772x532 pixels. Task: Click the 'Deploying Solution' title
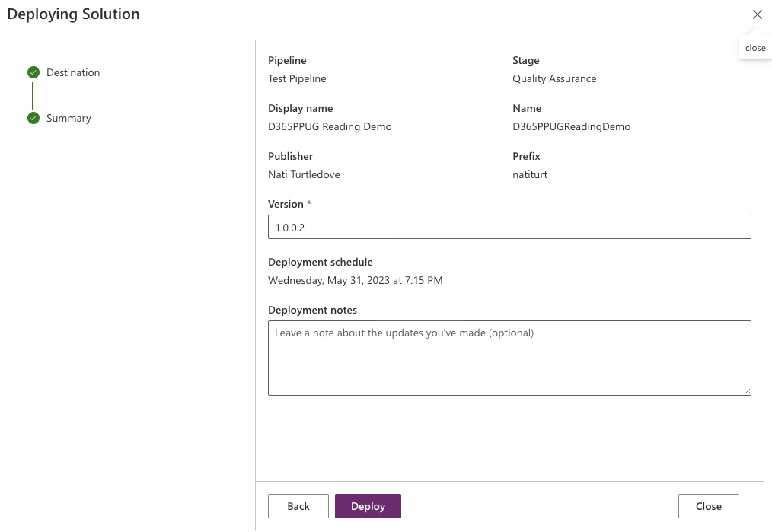coord(73,14)
